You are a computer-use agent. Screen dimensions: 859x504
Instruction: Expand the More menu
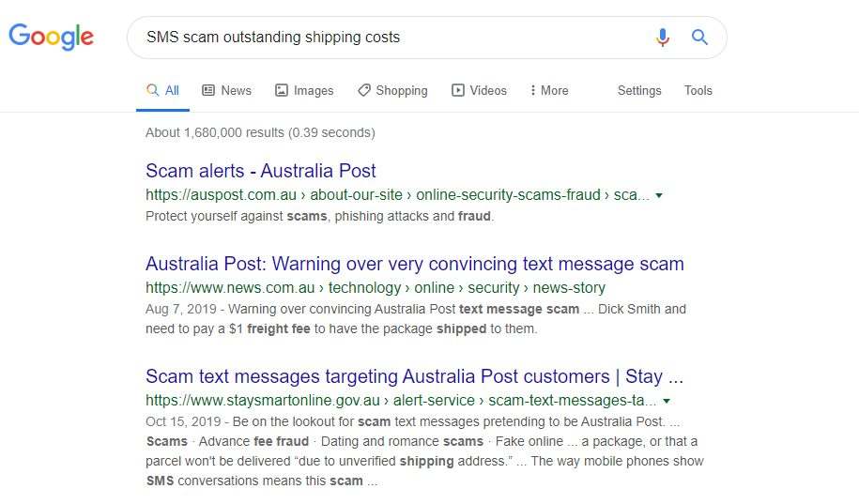point(549,91)
